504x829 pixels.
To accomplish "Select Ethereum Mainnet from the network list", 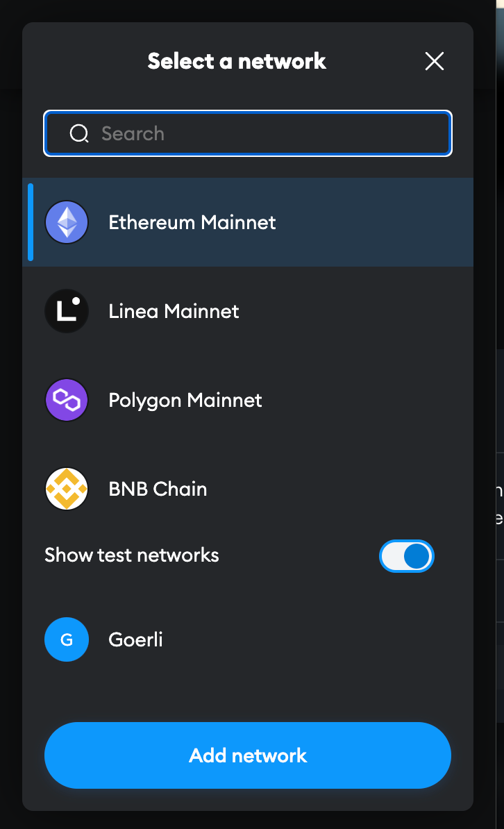I will point(192,222).
